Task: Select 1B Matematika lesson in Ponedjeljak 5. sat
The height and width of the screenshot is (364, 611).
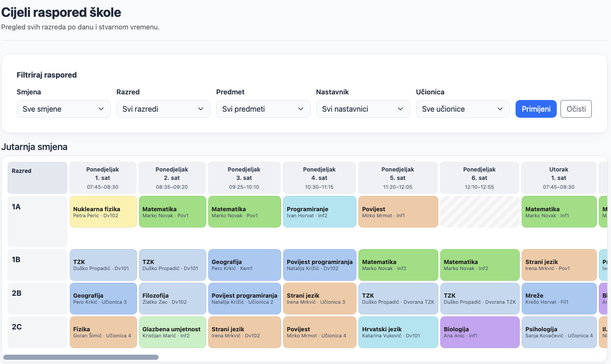Action: (398, 265)
